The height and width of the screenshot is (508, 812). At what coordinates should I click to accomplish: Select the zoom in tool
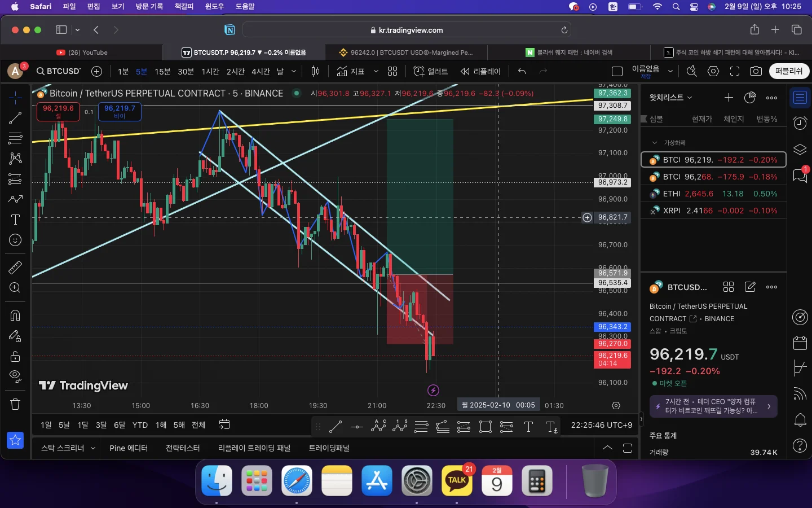point(15,288)
